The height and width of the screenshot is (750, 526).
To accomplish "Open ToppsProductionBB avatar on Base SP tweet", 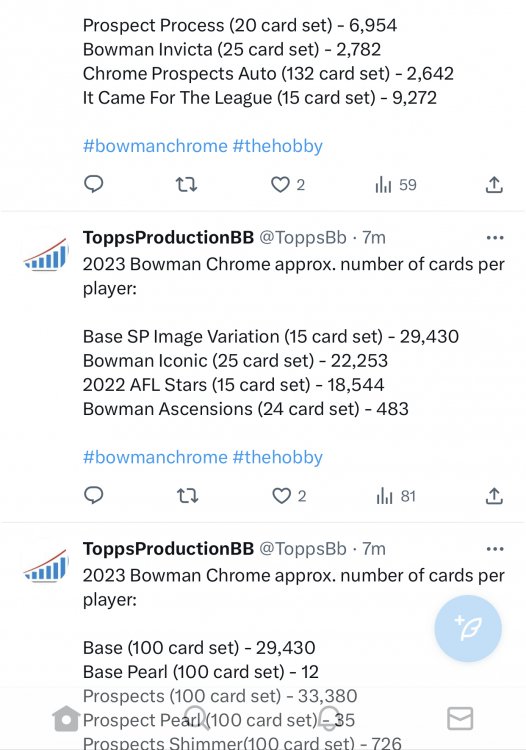I will 46,255.
